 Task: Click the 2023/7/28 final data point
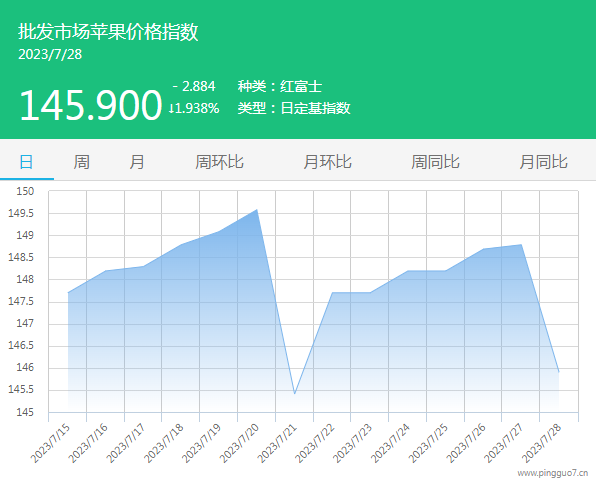click(x=559, y=372)
